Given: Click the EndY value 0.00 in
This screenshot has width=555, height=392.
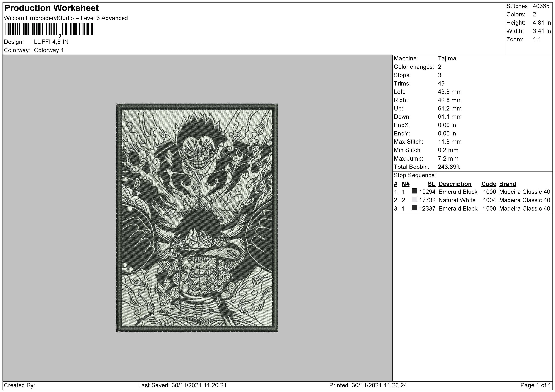Looking at the screenshot, I should tap(447, 134).
